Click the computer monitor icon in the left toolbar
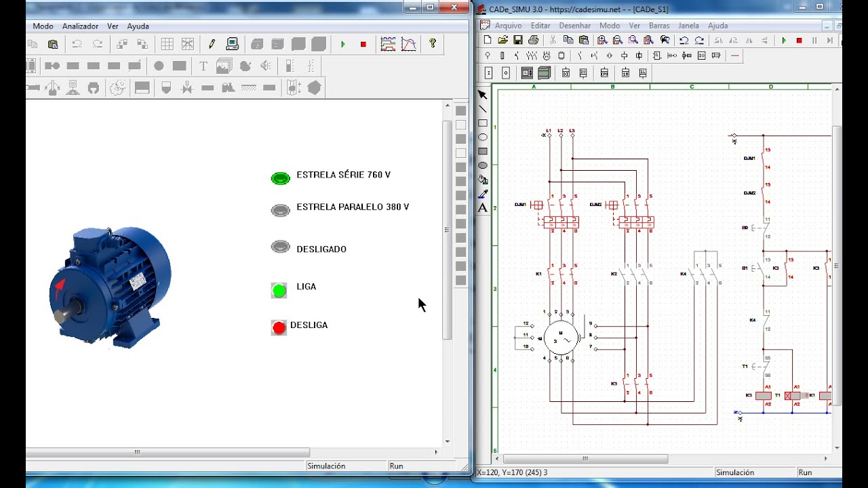 [x=233, y=44]
